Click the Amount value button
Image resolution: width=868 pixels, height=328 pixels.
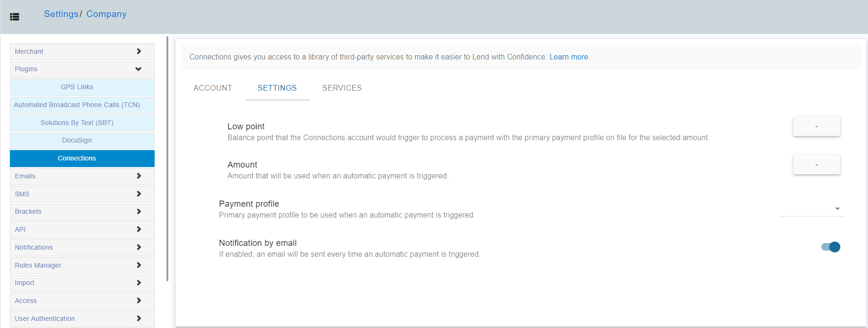tap(817, 164)
